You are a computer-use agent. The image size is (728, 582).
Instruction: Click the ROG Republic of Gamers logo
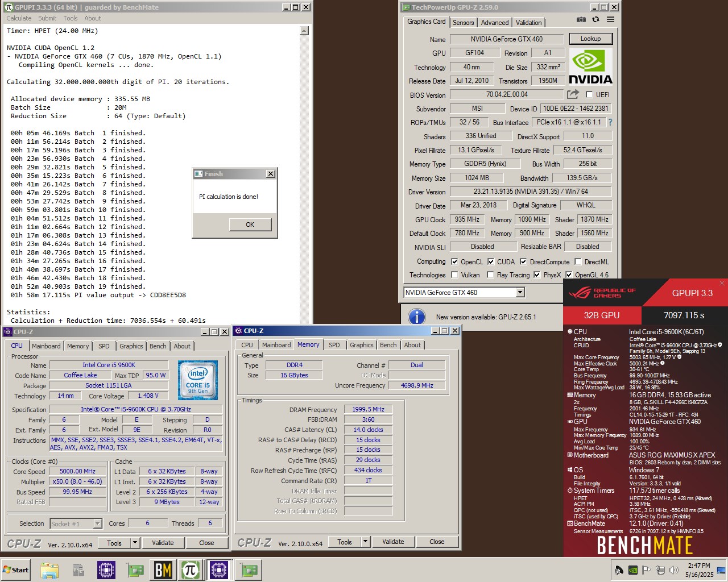tap(602, 293)
